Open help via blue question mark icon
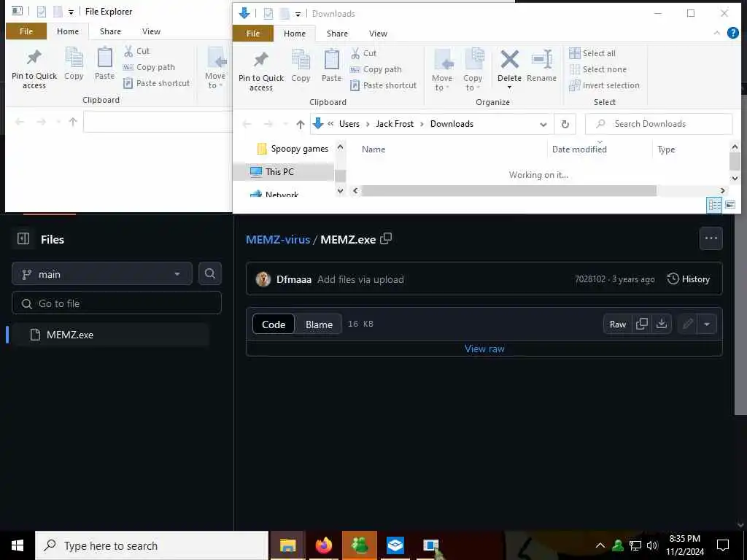This screenshot has width=747, height=560. (732, 33)
